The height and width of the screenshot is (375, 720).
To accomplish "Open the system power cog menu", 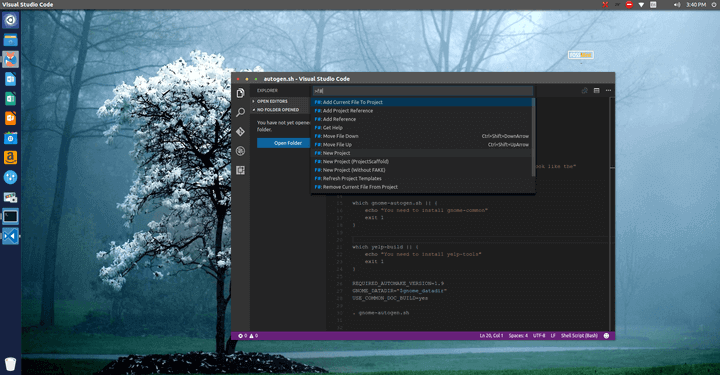I will click(714, 5).
